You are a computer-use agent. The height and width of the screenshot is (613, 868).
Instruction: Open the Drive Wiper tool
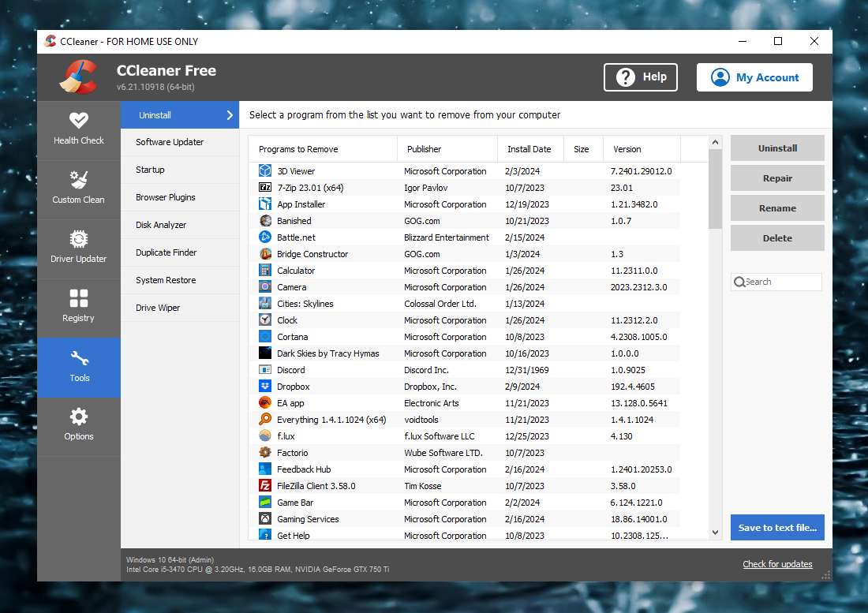180,308
